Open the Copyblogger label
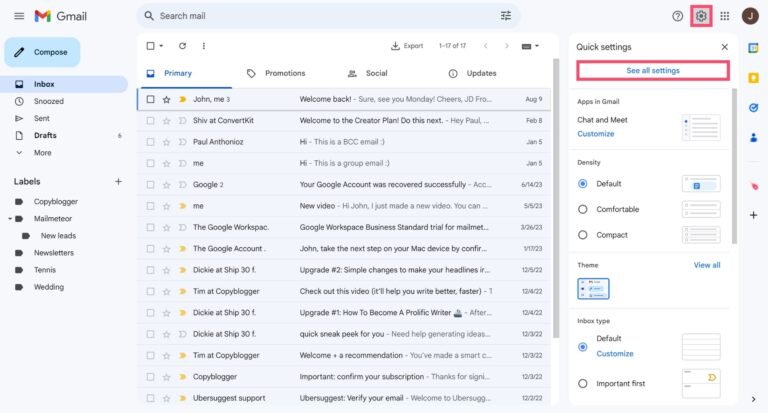Image resolution: width=768 pixels, height=413 pixels. pyautogui.click(x=56, y=201)
